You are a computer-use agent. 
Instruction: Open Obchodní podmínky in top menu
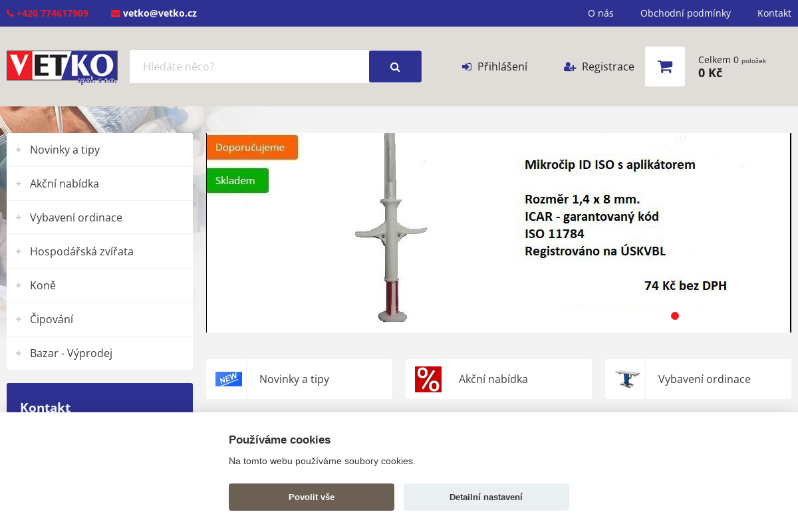[x=685, y=13]
